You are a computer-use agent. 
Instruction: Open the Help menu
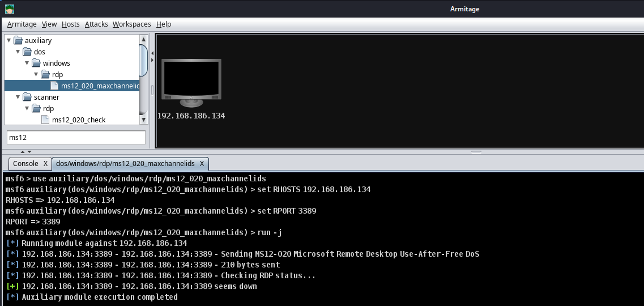tap(164, 24)
